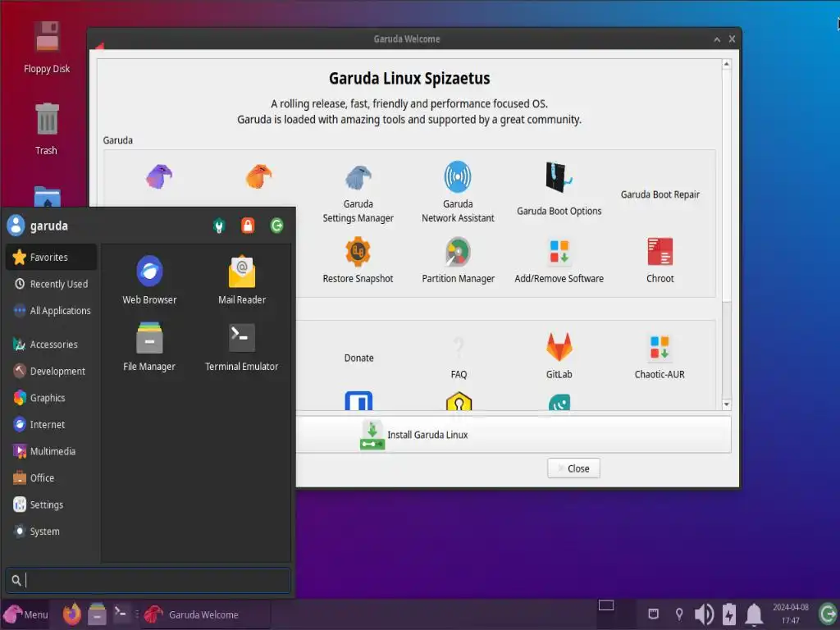The width and height of the screenshot is (840, 630).
Task: Open the Development category
Action: pos(52,372)
